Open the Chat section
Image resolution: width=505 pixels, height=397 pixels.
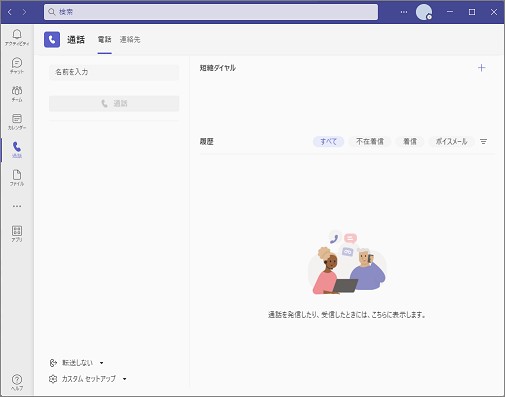click(17, 65)
